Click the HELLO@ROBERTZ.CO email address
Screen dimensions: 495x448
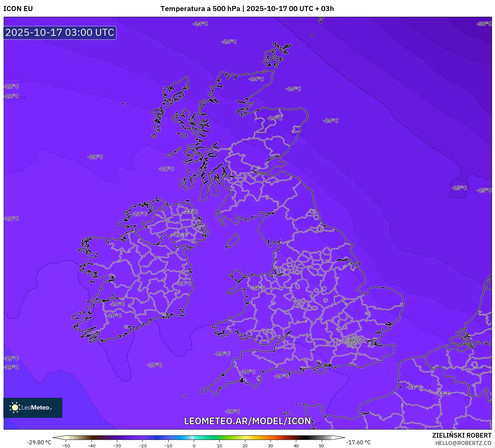pos(463,443)
